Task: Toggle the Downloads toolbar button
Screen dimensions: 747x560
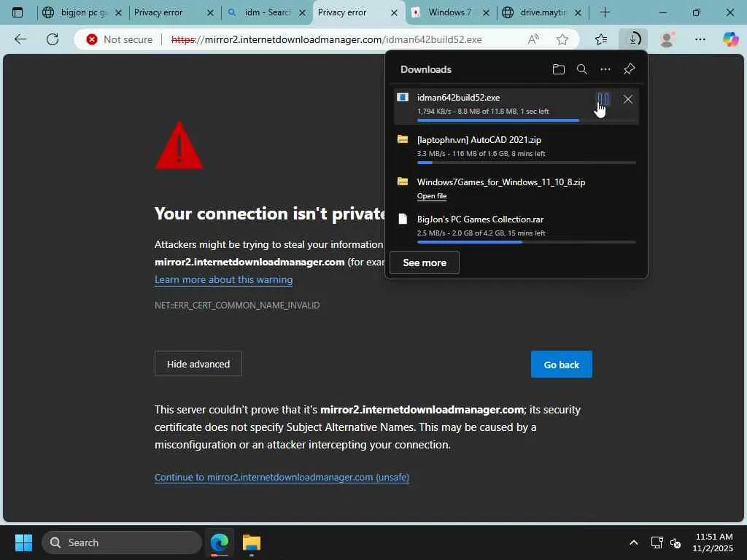Action: (634, 39)
